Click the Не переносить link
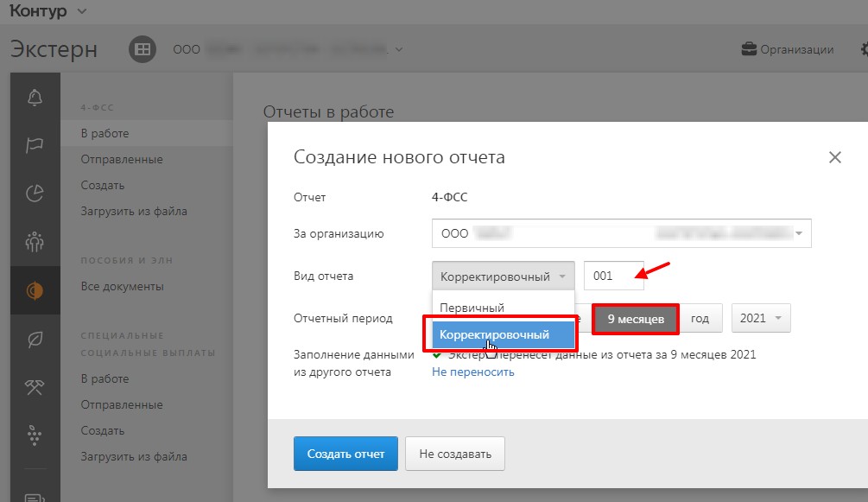The image size is (868, 502). pyautogui.click(x=472, y=372)
